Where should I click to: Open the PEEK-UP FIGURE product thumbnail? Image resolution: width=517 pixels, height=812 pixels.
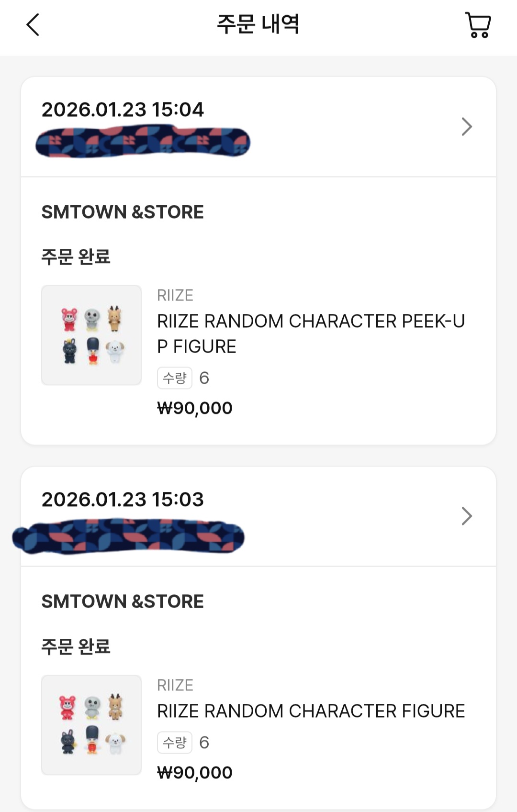coord(91,335)
